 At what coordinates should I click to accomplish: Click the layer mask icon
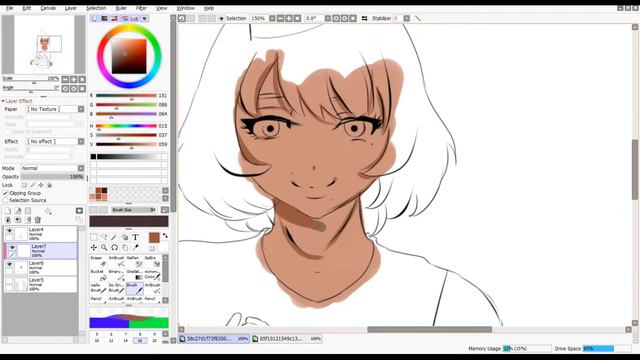(x=79, y=211)
